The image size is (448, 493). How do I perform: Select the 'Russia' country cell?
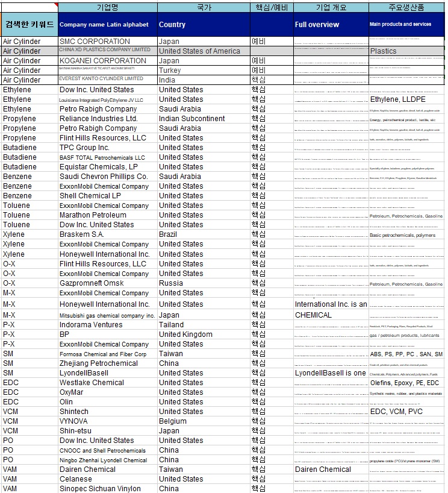pyautogui.click(x=204, y=283)
